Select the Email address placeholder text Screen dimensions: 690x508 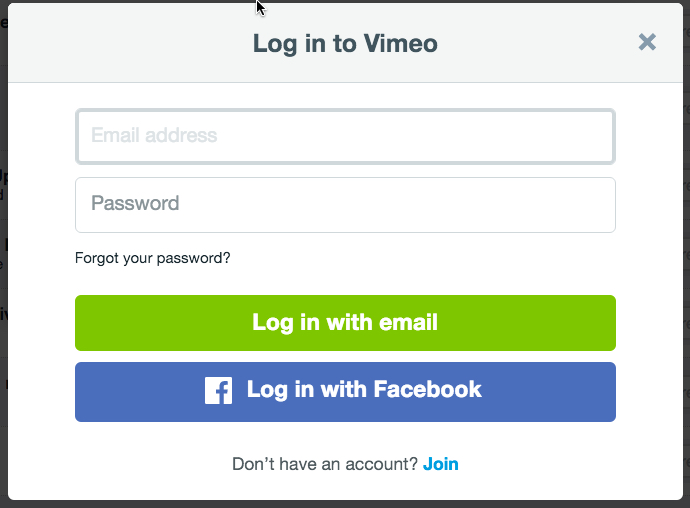point(154,135)
